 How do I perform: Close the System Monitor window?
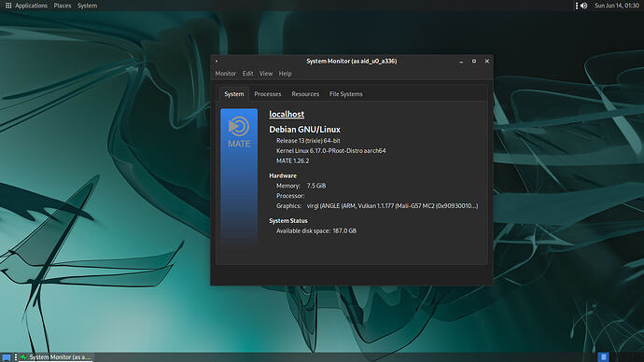(486, 62)
